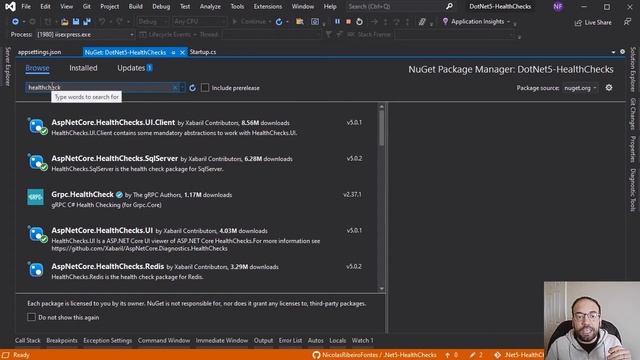Screen dimensions: 640x360
Task: Click the tab window settings gear icon
Action: coord(622,52)
